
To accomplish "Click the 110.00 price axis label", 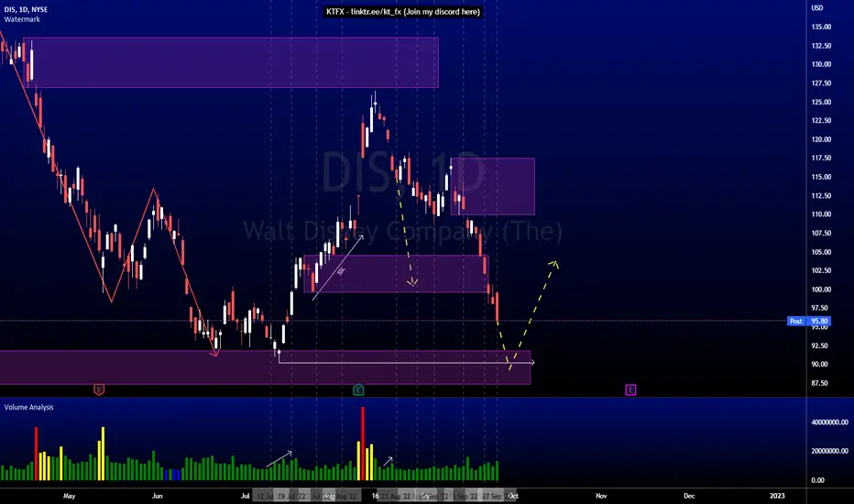I will point(821,214).
